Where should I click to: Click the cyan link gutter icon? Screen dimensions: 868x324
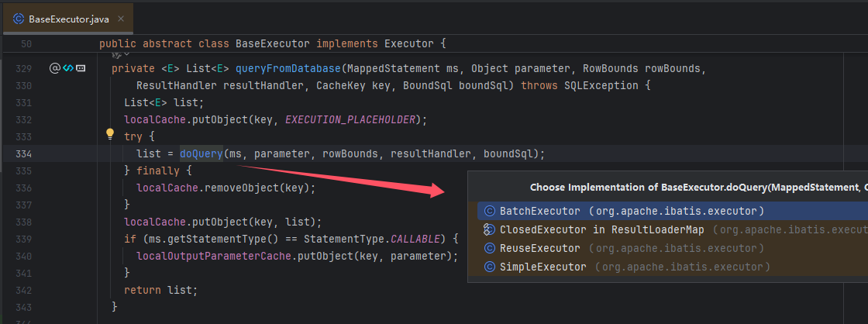pyautogui.click(x=67, y=68)
